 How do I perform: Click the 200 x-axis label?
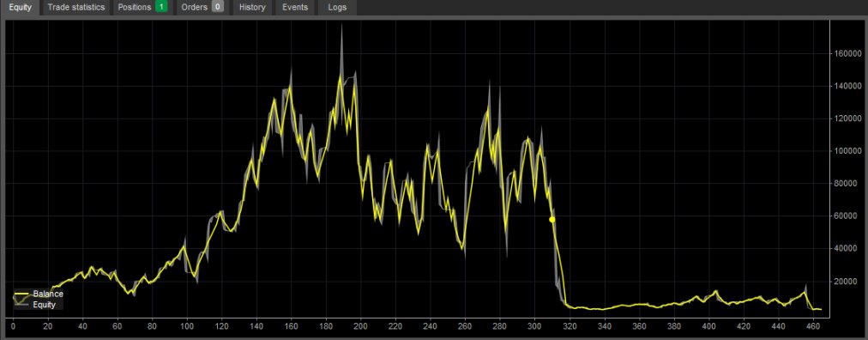361,326
